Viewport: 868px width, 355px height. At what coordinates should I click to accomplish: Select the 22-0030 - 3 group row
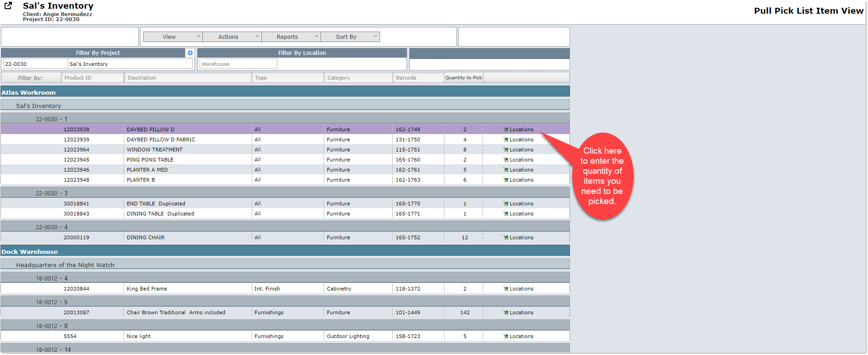pos(285,193)
